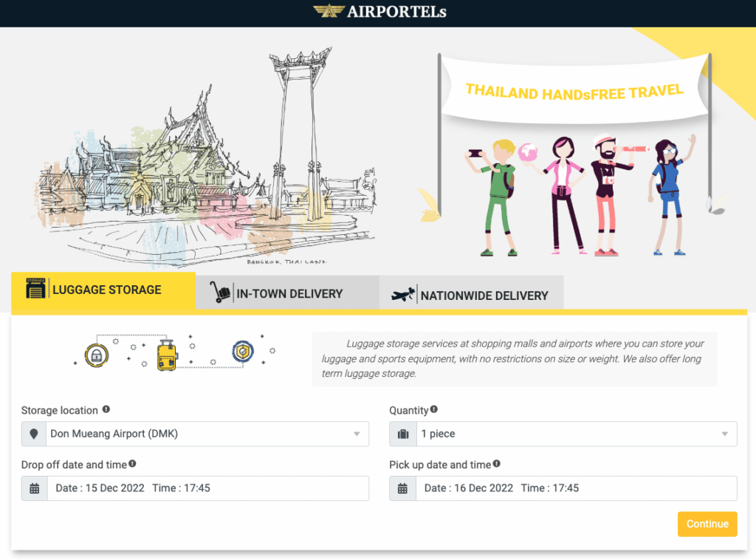Switch to In-Town Delivery tab
This screenshot has height=560, width=756.
tap(287, 293)
